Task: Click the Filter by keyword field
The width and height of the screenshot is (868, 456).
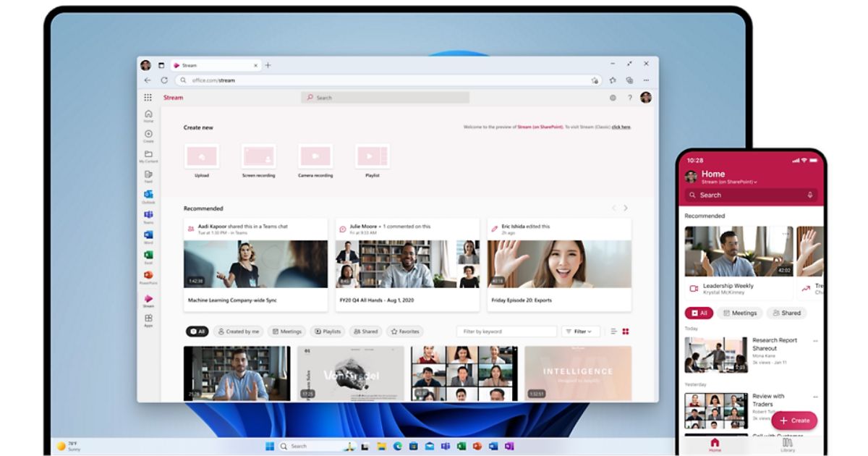Action: tap(506, 332)
